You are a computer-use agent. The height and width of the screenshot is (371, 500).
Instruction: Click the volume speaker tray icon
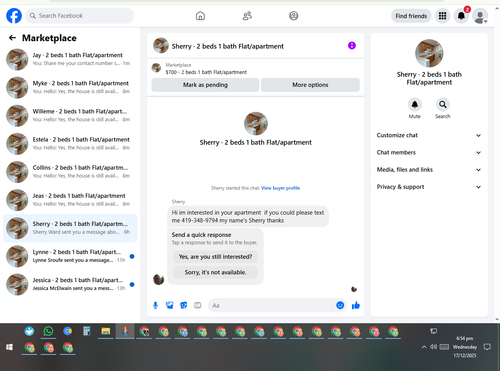[x=433, y=347]
